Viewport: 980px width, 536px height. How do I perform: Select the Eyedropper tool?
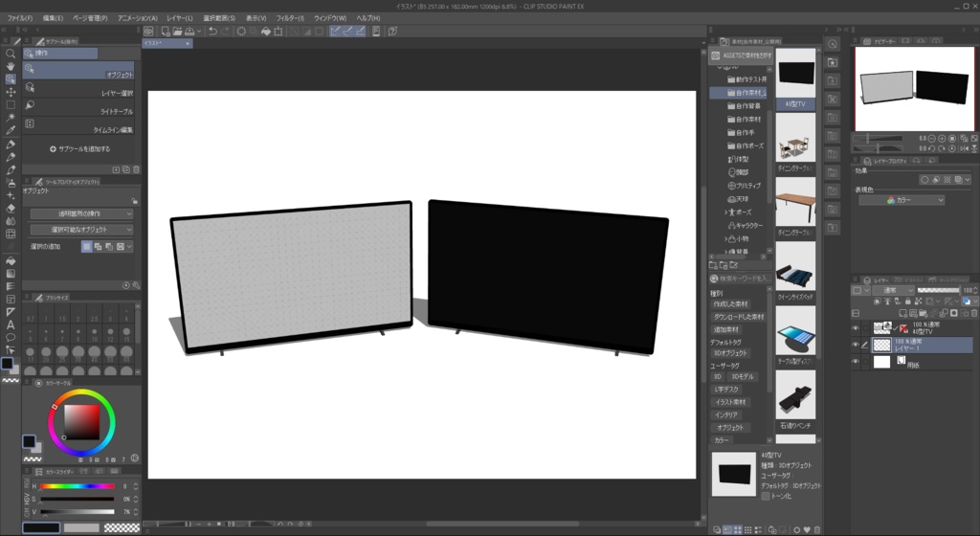11,130
